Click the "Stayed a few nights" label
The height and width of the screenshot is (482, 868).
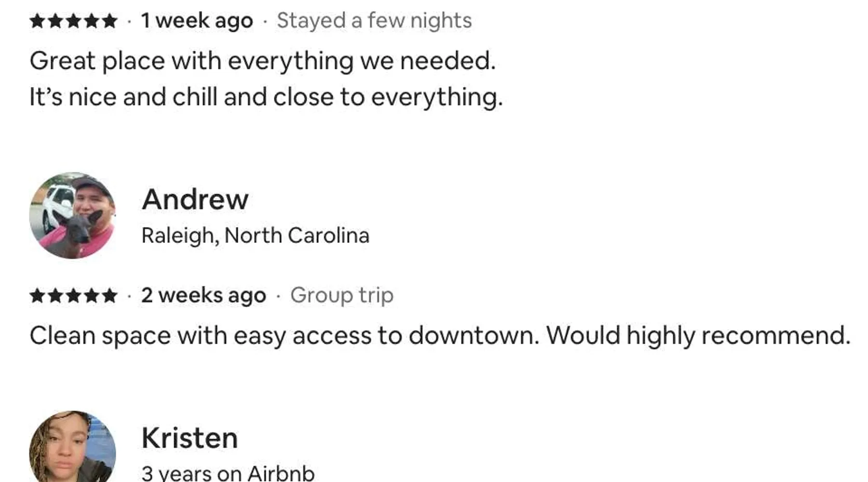(x=374, y=21)
